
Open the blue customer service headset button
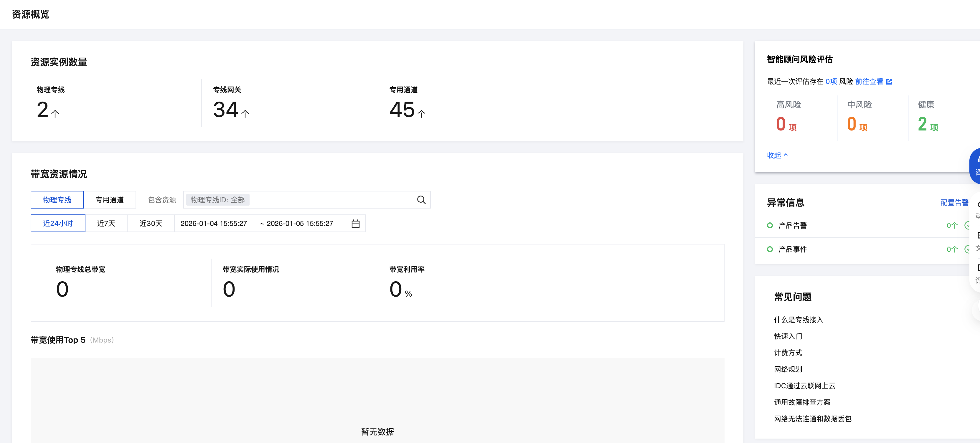976,166
